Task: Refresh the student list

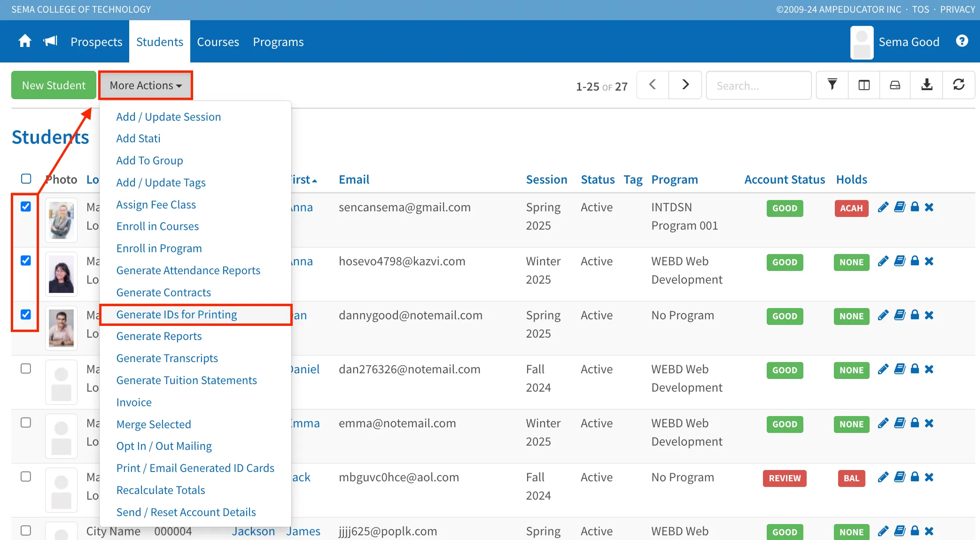Action: click(x=958, y=85)
